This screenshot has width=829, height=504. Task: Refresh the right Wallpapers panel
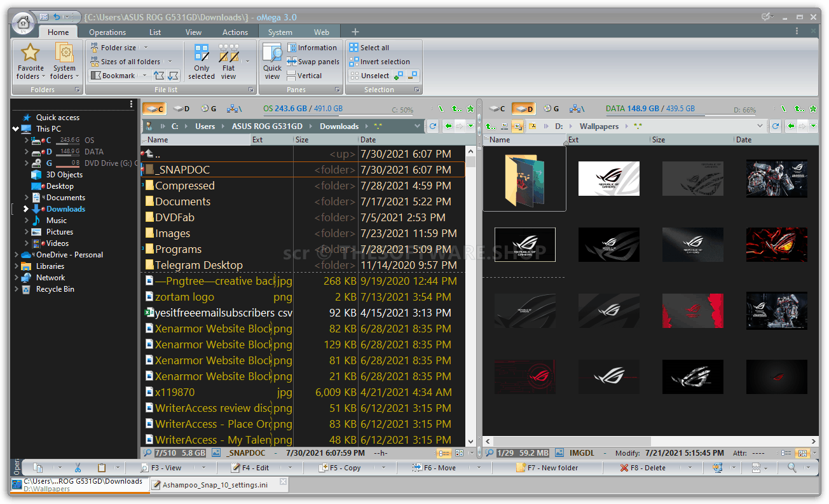(x=776, y=126)
